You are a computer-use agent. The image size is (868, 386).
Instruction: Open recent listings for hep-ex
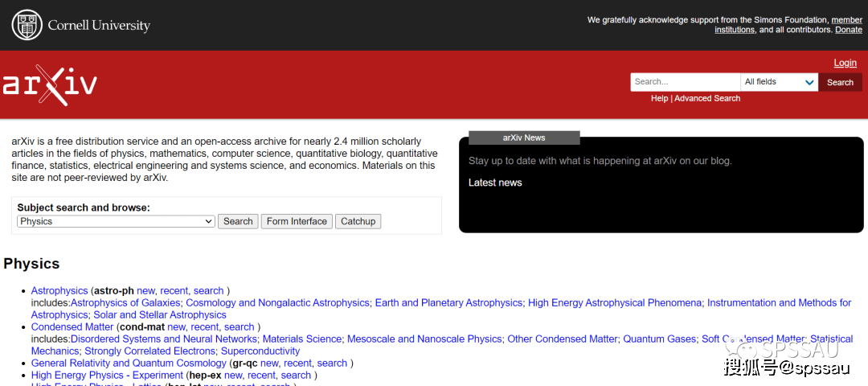[x=262, y=376]
